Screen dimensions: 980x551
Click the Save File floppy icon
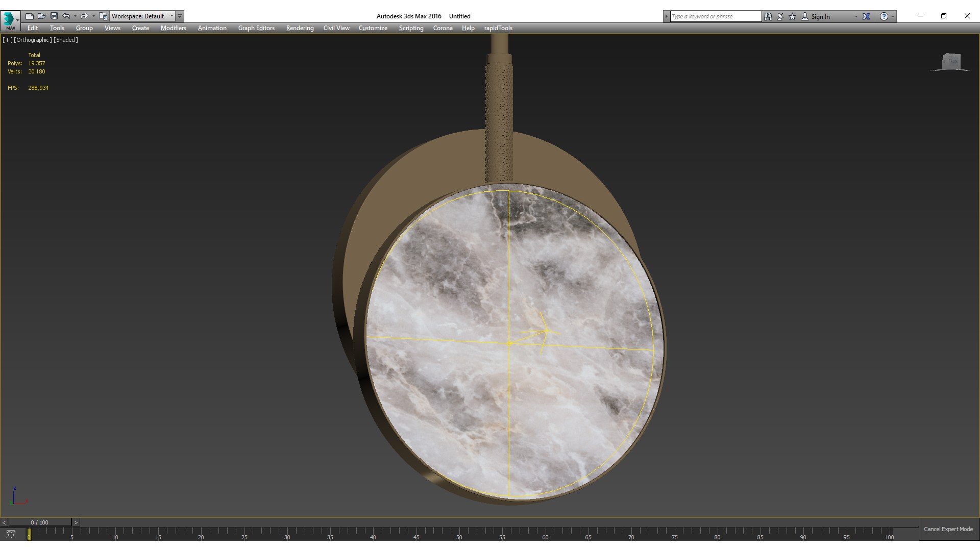[x=54, y=16]
